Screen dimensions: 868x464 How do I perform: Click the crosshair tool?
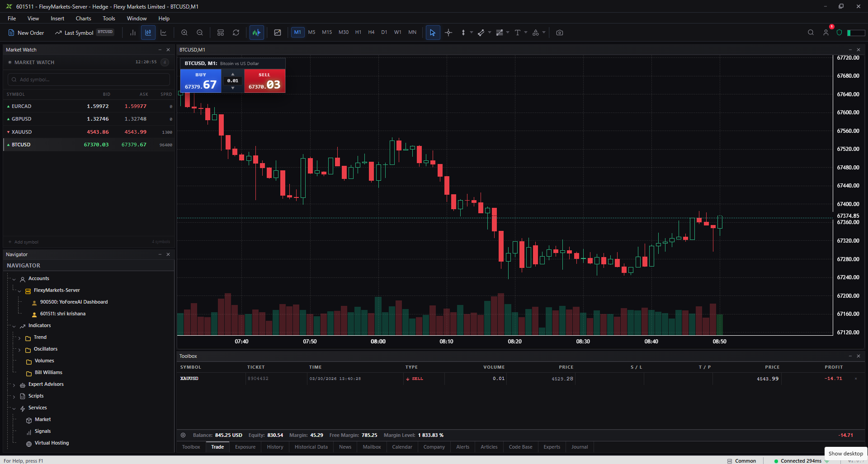click(x=448, y=33)
